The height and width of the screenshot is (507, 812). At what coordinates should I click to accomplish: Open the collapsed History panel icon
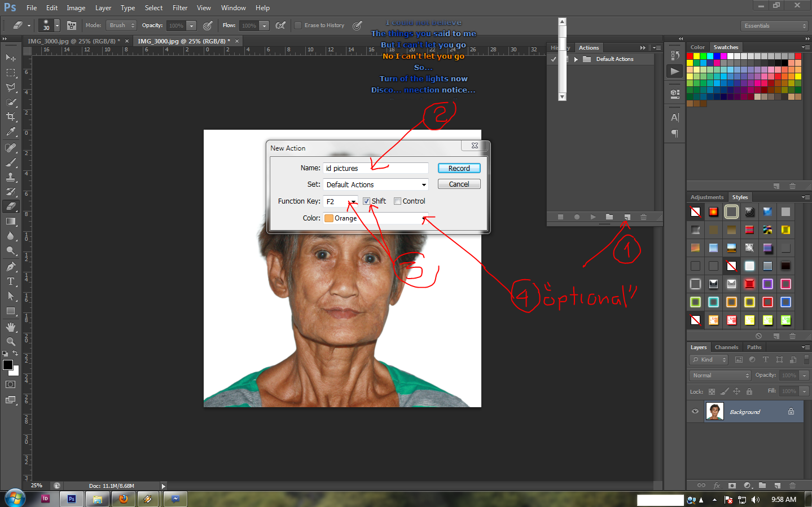pyautogui.click(x=674, y=55)
